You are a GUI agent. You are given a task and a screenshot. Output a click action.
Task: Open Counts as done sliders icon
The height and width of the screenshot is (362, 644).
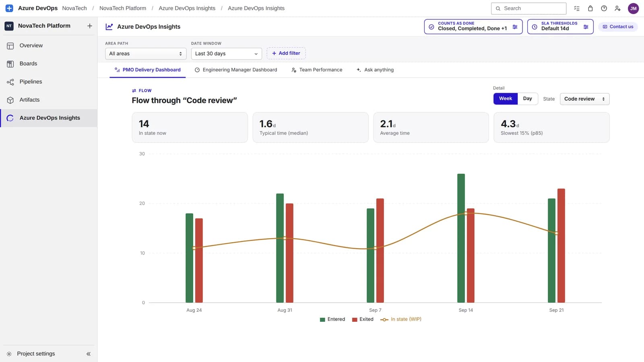515,27
